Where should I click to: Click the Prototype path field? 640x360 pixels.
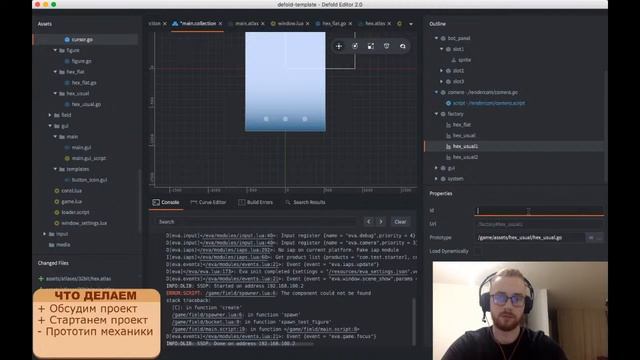pos(530,238)
